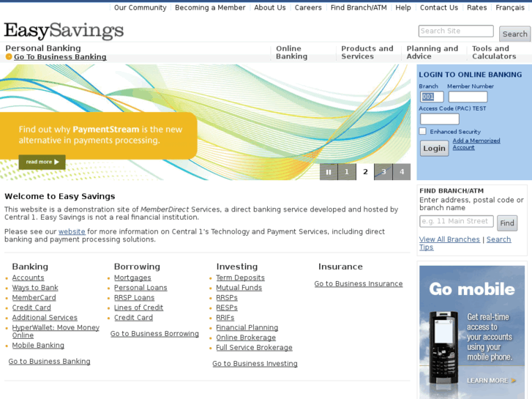The width and height of the screenshot is (532, 399).
Task: Open Credit Card under Borrowing
Action: (x=133, y=318)
